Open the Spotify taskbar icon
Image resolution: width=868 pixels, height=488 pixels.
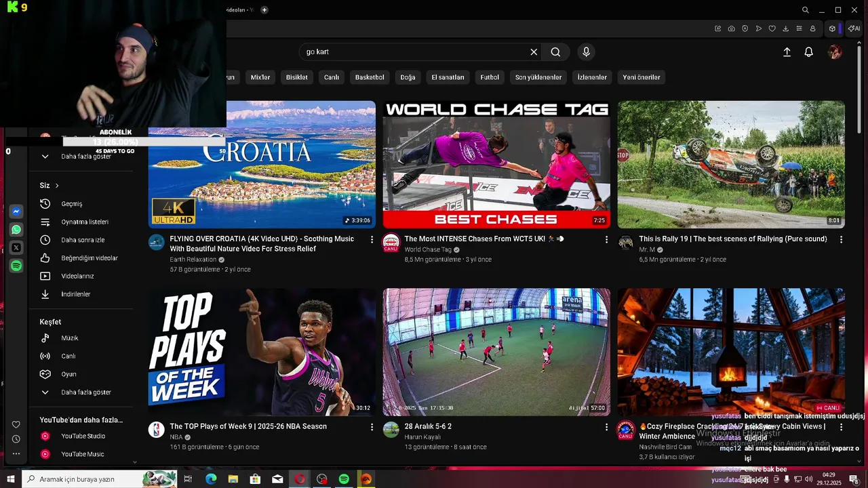(344, 479)
